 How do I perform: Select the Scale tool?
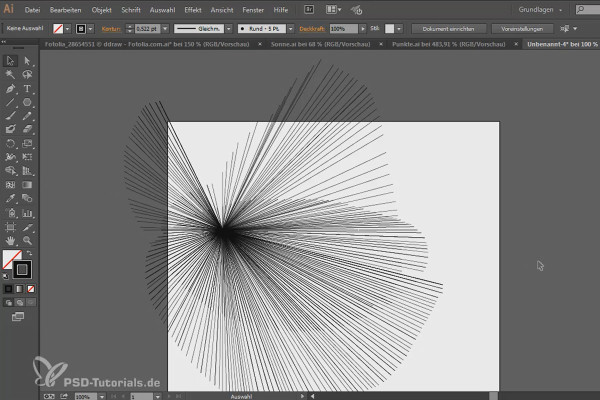[x=27, y=144]
